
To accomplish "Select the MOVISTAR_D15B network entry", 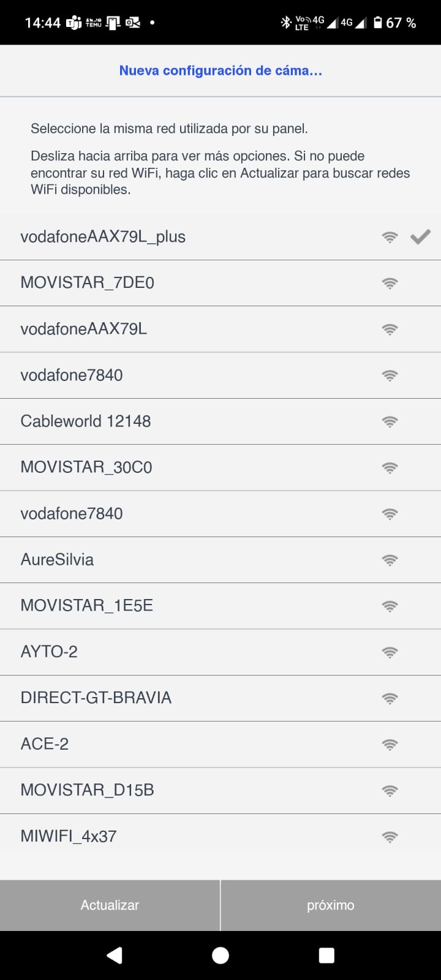I will (87, 790).
